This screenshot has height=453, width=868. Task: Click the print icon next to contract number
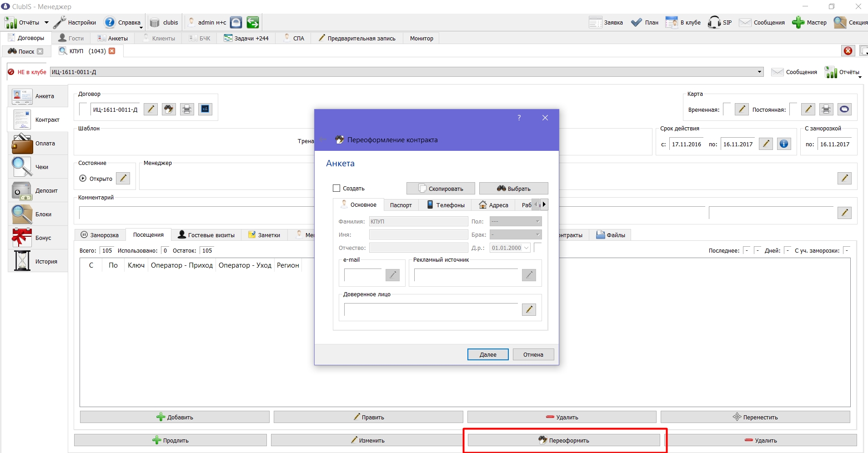click(x=187, y=109)
